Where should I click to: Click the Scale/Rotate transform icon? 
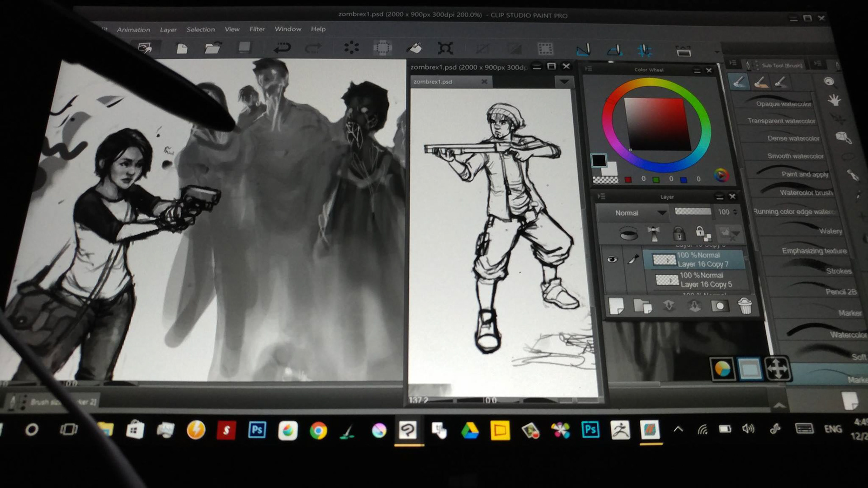445,48
